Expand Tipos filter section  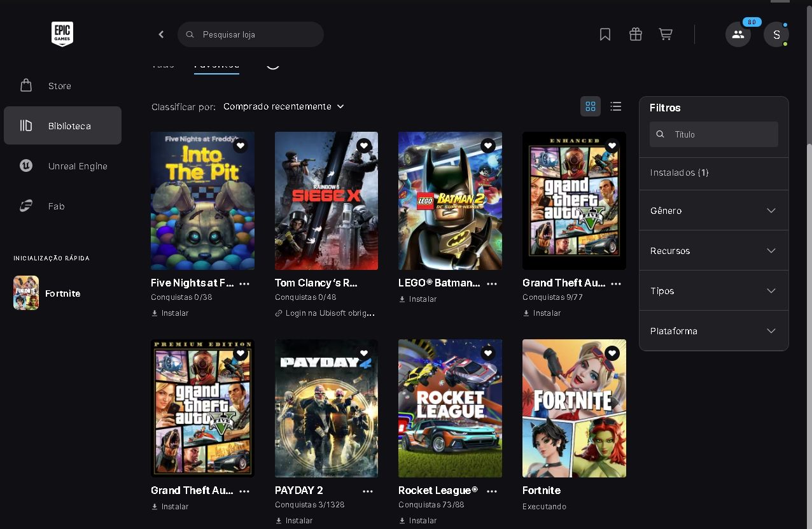713,290
